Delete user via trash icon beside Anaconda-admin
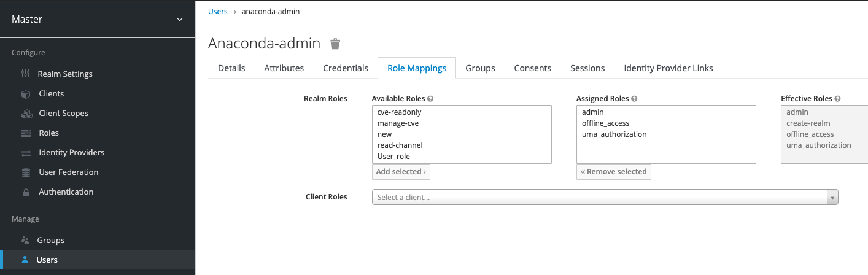 [335, 44]
